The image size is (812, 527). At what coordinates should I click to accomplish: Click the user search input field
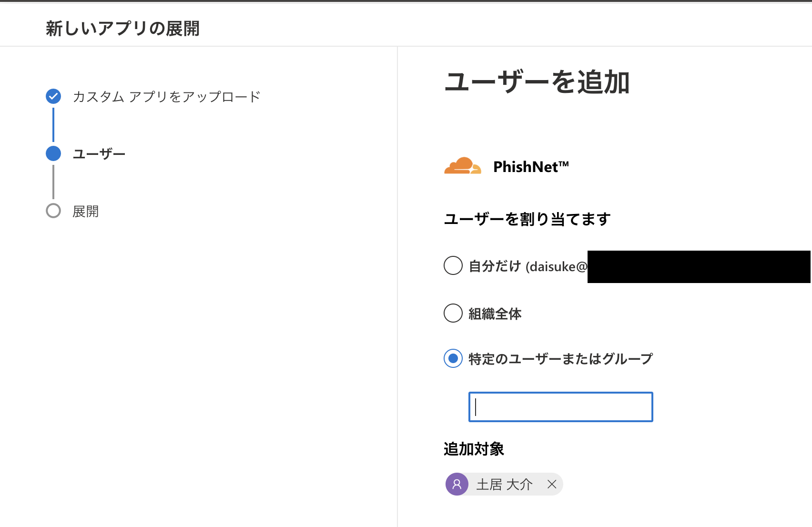(560, 407)
